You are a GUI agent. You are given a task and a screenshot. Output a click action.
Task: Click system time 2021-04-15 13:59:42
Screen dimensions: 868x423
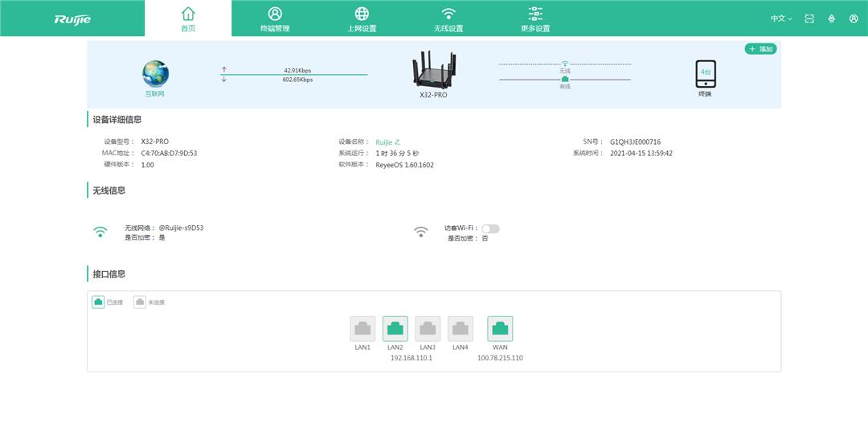641,154
